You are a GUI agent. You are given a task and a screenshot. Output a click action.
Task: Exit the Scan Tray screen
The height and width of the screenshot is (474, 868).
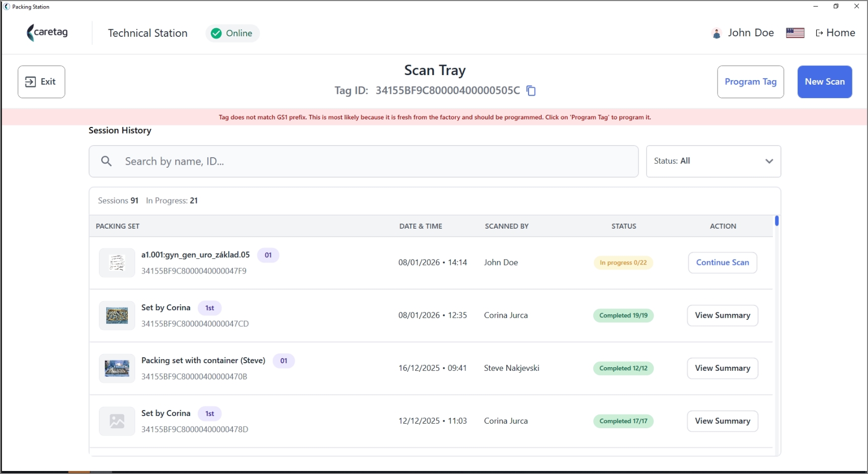pyautogui.click(x=41, y=82)
